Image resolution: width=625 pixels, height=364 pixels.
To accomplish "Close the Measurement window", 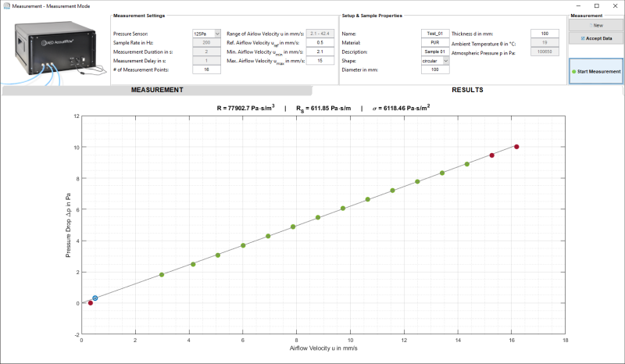I will [x=615, y=6].
